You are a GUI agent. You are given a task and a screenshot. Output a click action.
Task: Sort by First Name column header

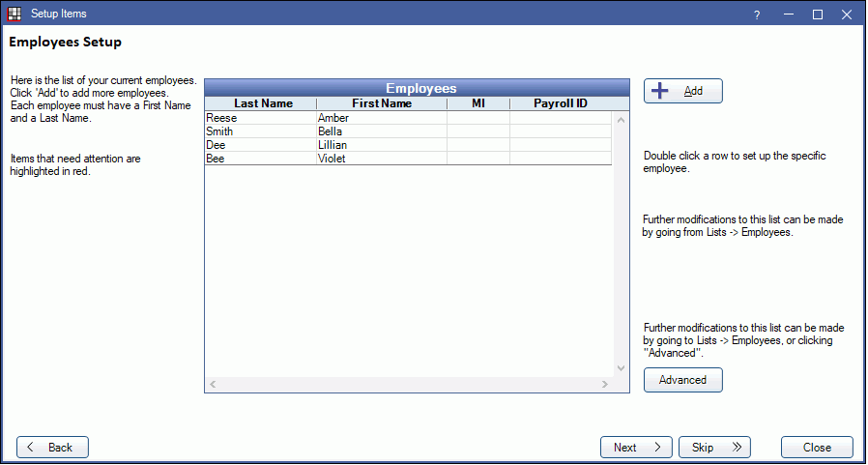[381, 103]
